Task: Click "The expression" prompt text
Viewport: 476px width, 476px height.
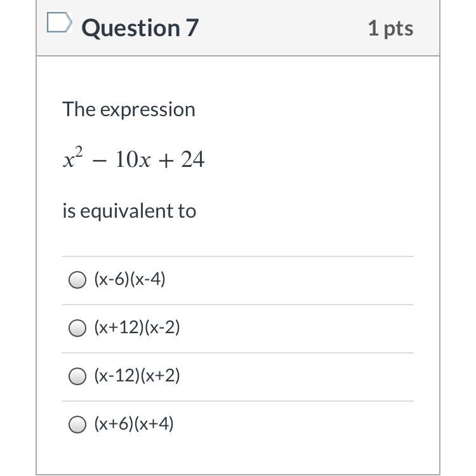Action: tap(129, 110)
